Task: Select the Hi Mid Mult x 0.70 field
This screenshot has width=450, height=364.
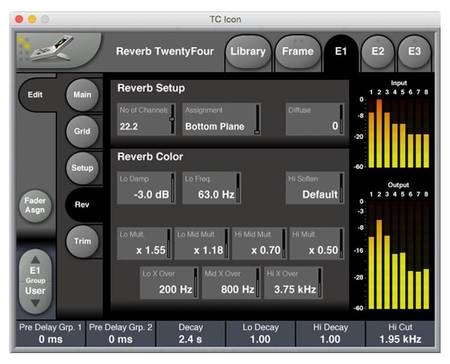Action: pos(259,244)
